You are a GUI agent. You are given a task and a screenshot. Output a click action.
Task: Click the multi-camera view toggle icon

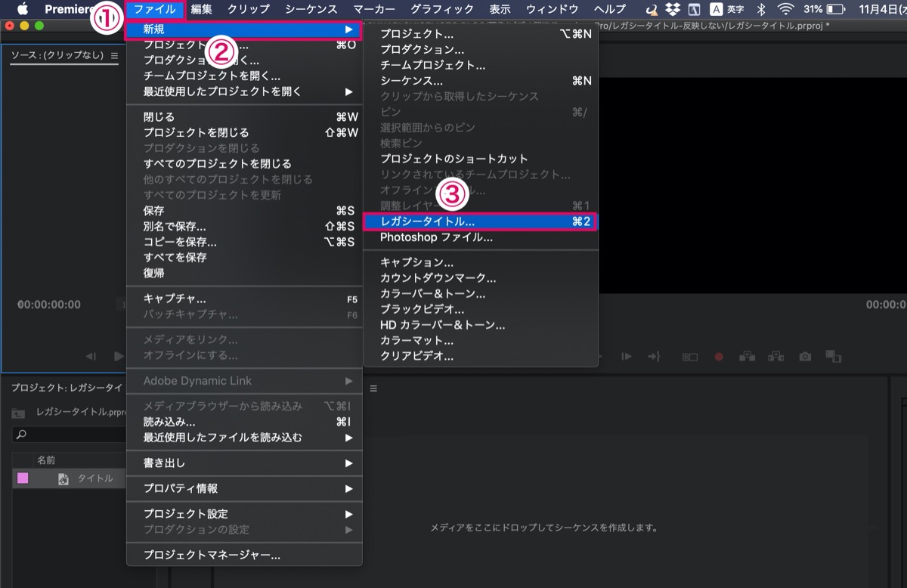coord(690,356)
